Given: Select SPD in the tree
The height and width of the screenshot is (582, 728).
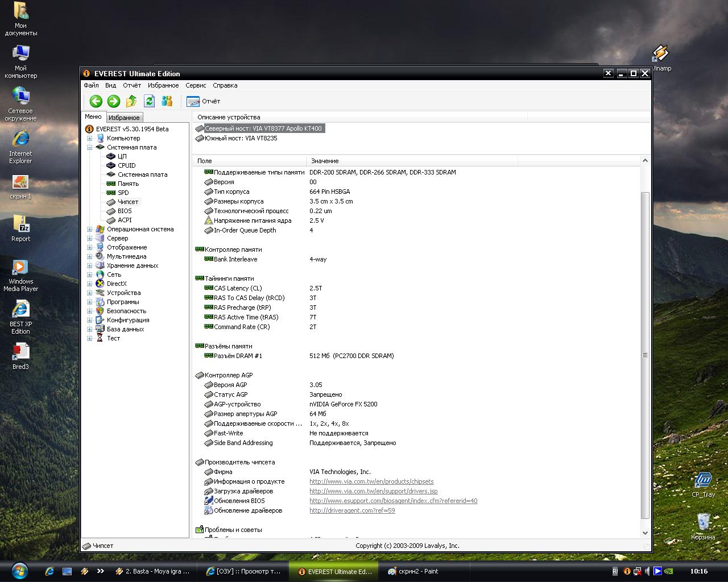Looking at the screenshot, I should coord(123,193).
